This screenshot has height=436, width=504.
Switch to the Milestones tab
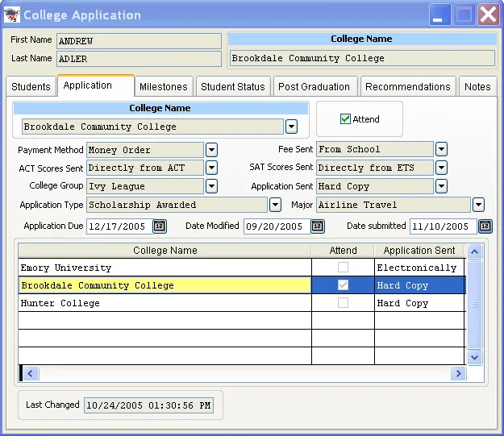164,86
